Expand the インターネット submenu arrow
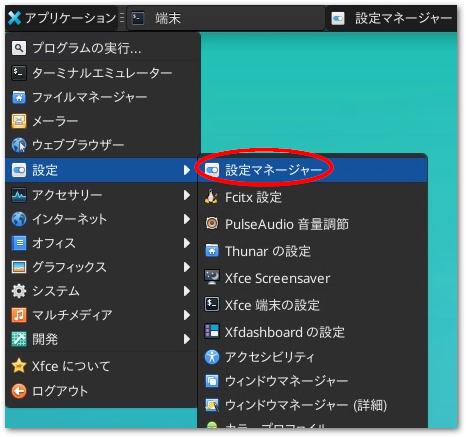The image size is (466, 437). [187, 219]
